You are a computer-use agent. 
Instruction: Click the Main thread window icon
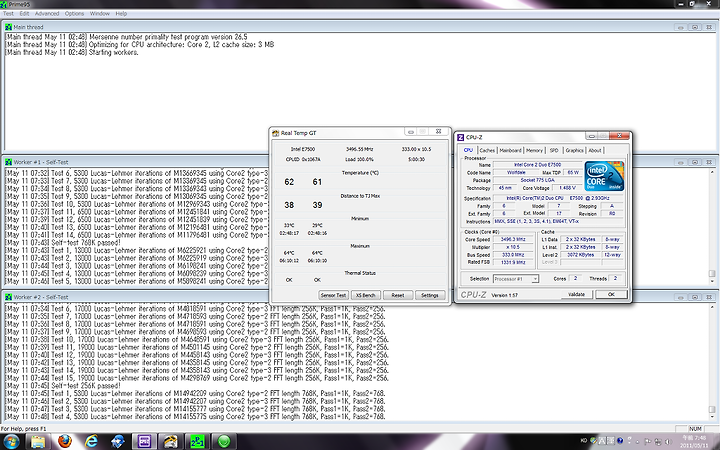[8, 27]
